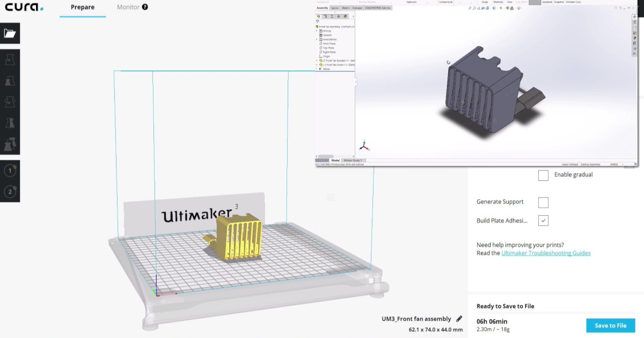Click the pencil icon to rename print job

(459, 319)
